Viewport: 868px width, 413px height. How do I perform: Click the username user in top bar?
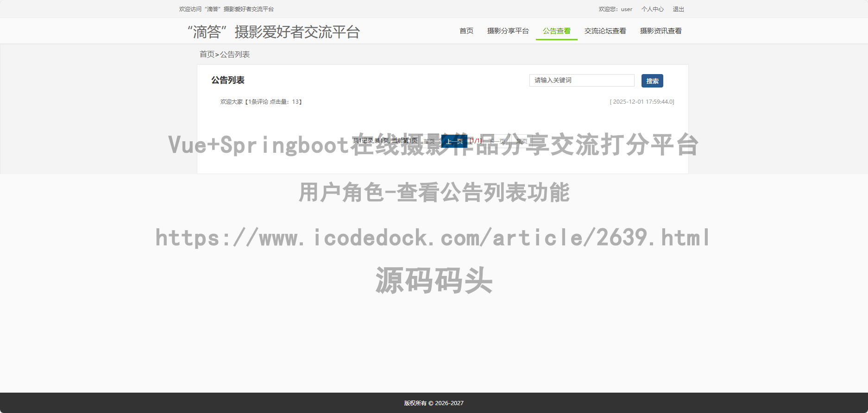coord(626,9)
